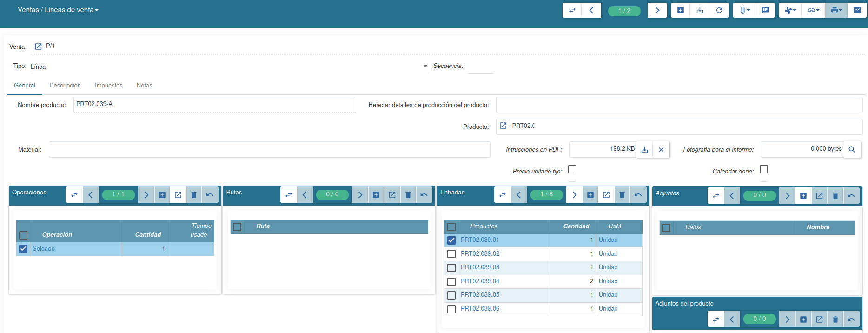This screenshot has height=333, width=868.
Task: Switch to the Descripción tab
Action: (65, 86)
